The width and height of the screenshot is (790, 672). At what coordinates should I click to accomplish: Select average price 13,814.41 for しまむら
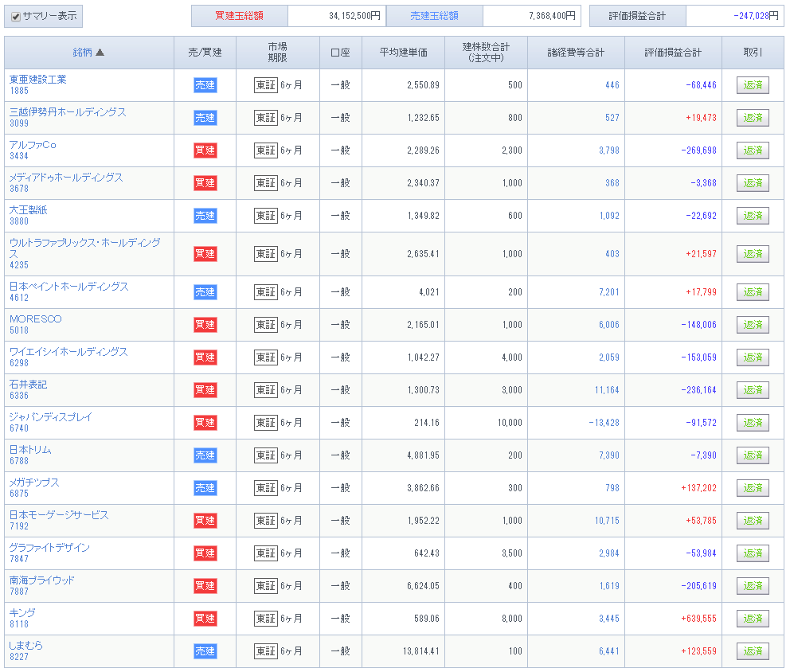(x=420, y=651)
